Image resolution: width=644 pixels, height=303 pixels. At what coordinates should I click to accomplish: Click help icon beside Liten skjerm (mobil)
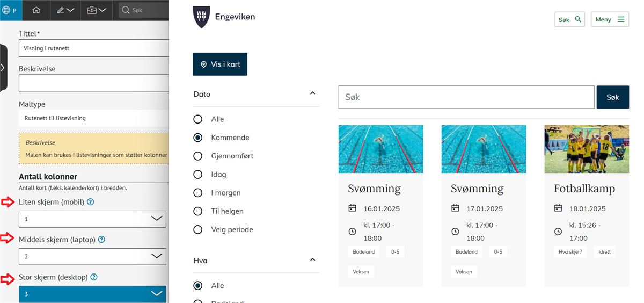(x=90, y=202)
